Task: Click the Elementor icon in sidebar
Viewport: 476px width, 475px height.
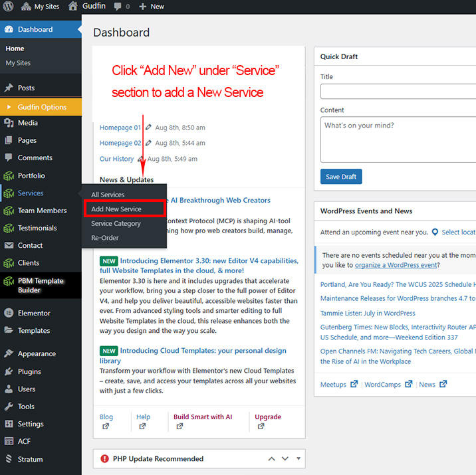Action: tap(9, 313)
